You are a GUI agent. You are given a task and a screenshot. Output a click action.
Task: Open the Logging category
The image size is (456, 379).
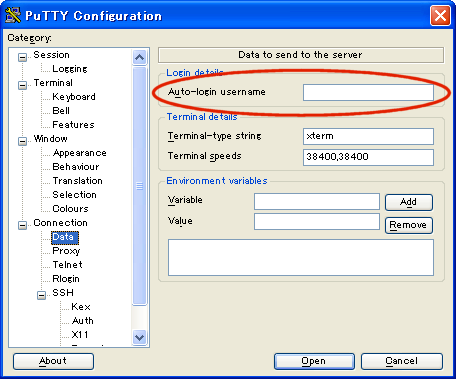tap(70, 69)
